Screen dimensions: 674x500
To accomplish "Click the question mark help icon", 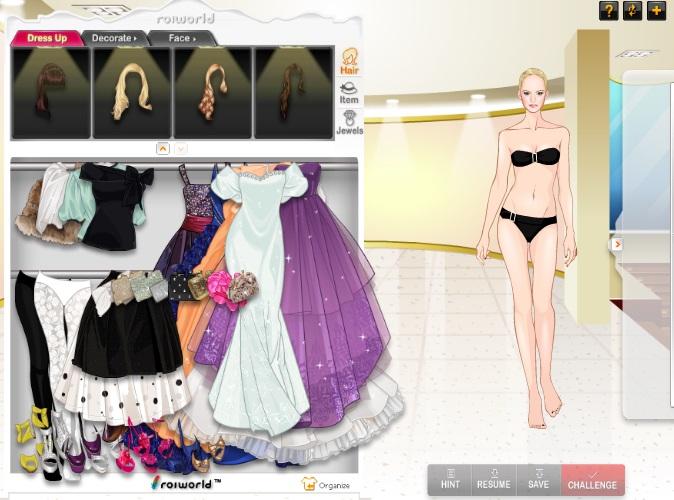I will [x=607, y=11].
